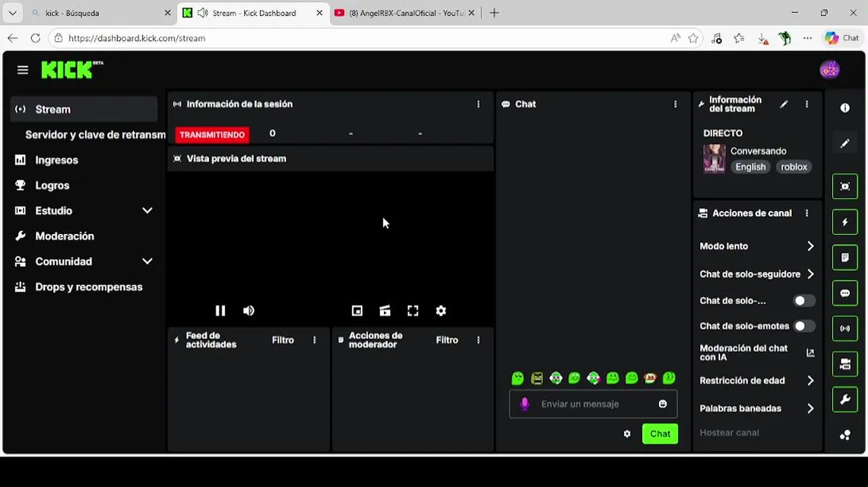Expand the Estudio sidebar section
This screenshot has width=868, height=487.
[147, 210]
